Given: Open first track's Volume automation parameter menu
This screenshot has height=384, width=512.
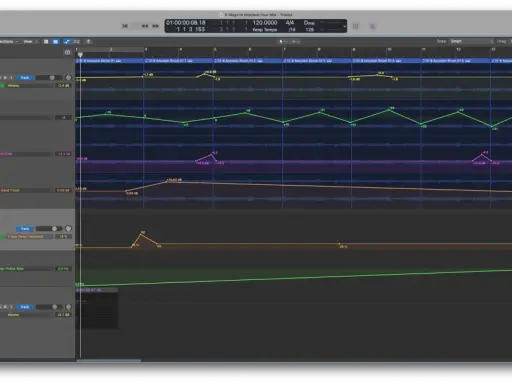Looking at the screenshot, I should 29,86.
